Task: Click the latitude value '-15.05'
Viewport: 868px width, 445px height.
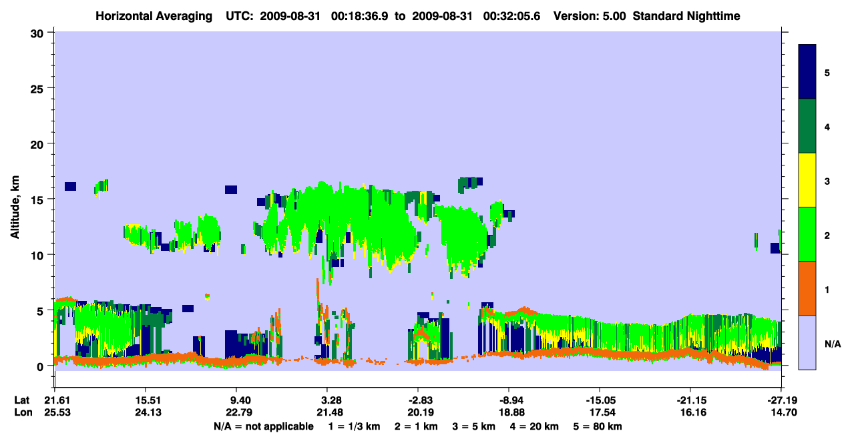Action: (x=600, y=400)
